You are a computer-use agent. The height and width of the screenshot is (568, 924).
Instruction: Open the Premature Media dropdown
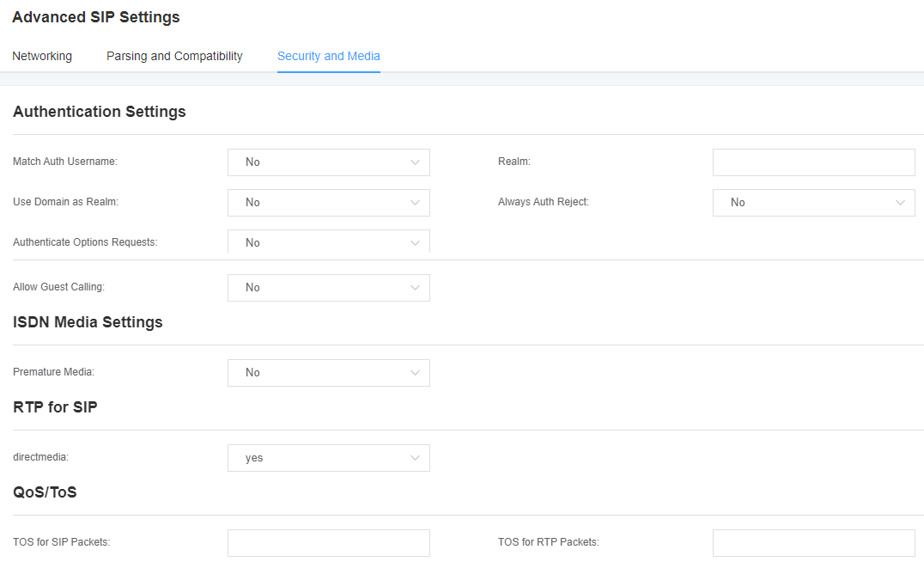(329, 373)
